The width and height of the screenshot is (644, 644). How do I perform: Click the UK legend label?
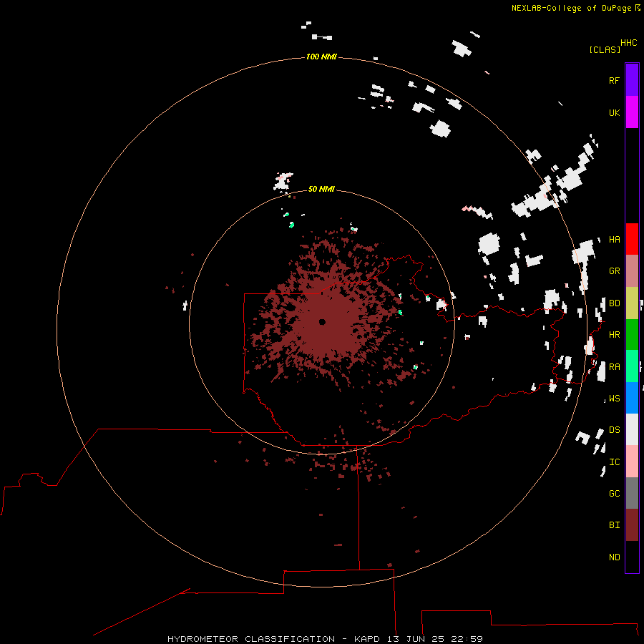tap(614, 112)
